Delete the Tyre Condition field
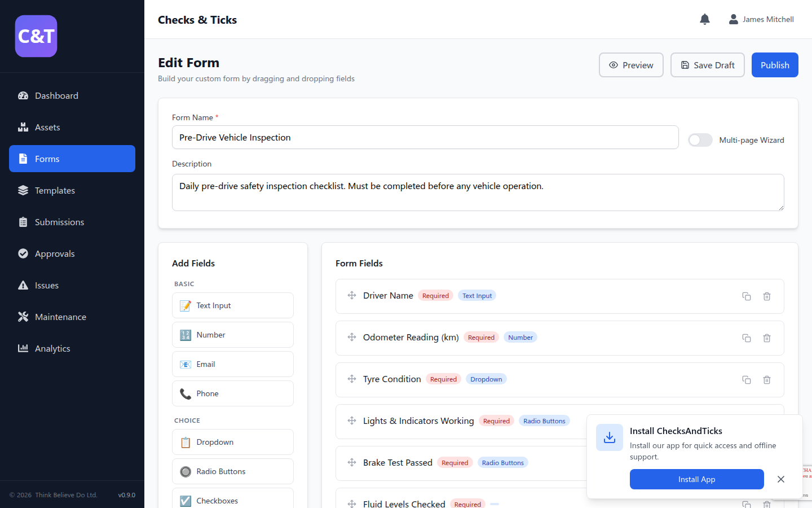812x508 pixels. (x=766, y=380)
